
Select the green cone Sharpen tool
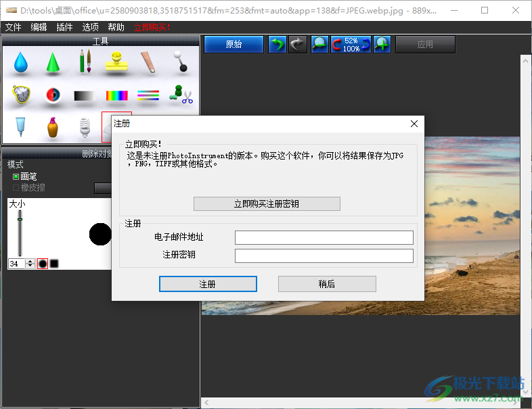(53, 62)
